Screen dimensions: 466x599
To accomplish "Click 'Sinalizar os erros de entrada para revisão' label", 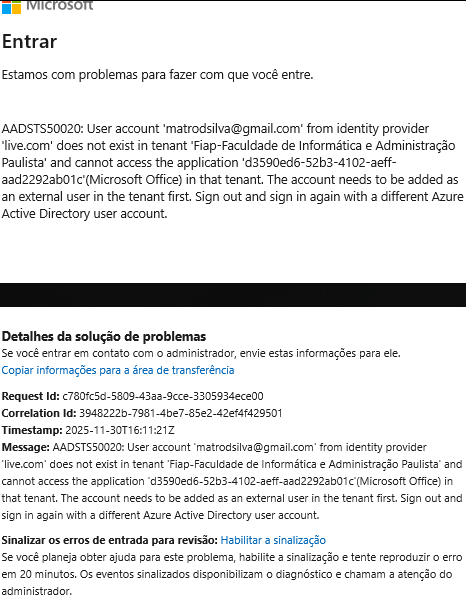I will point(110,540).
